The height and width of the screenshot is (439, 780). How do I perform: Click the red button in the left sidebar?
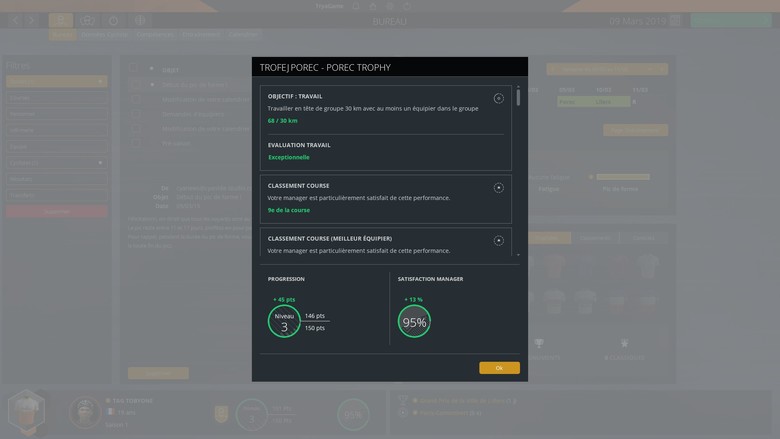tap(56, 212)
